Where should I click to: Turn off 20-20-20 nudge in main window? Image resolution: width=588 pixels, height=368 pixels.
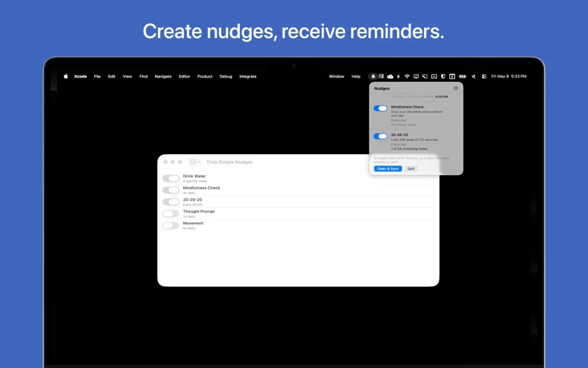(171, 202)
